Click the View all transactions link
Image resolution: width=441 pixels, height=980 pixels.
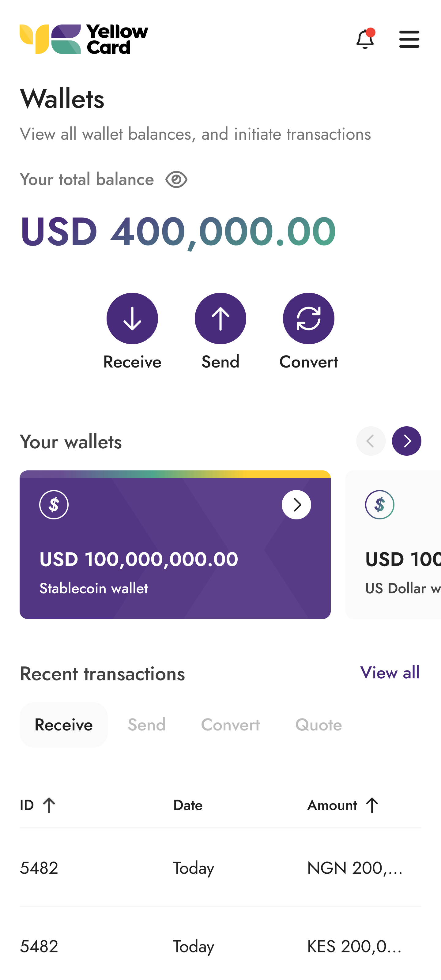tap(390, 673)
